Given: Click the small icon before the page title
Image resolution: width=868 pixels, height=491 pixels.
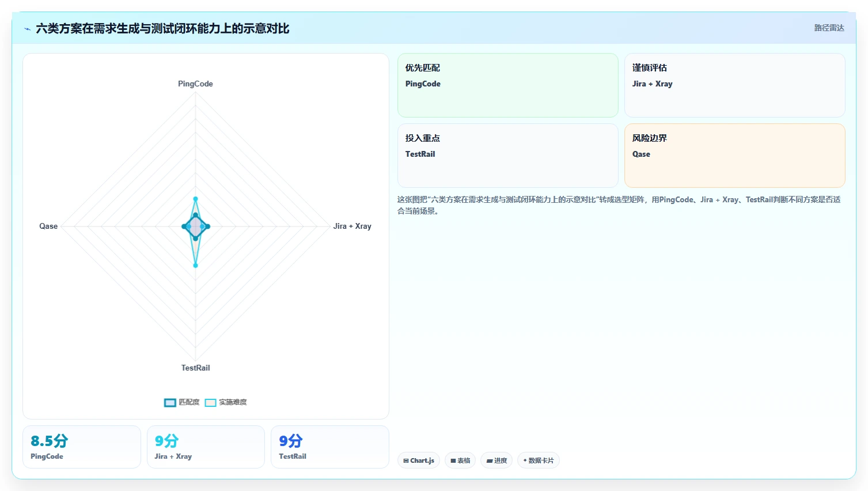Looking at the screenshot, I should tap(27, 29).
